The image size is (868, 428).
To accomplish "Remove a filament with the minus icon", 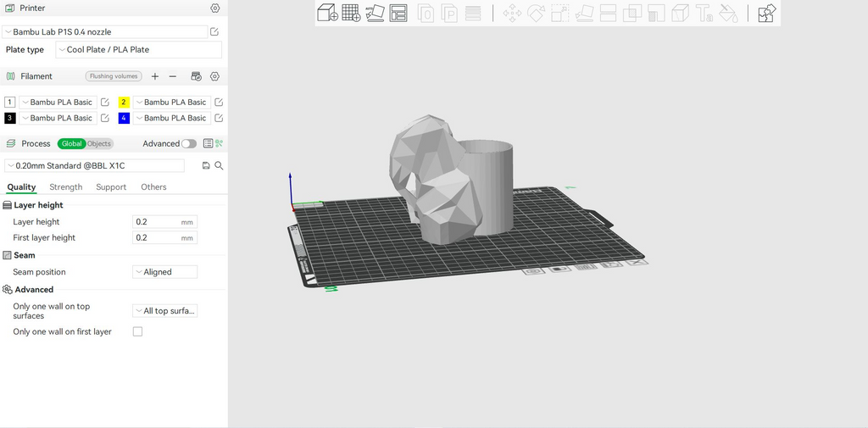I will point(173,76).
